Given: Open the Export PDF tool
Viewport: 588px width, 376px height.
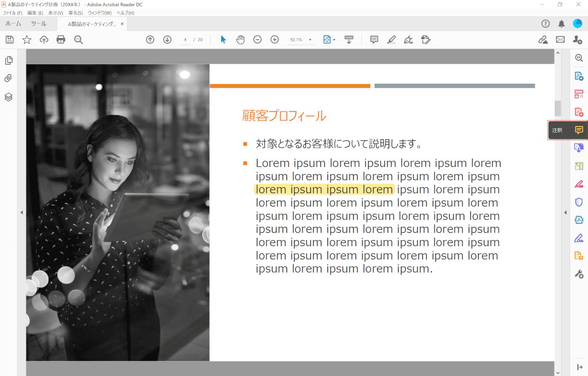Looking at the screenshot, I should click(x=579, y=76).
